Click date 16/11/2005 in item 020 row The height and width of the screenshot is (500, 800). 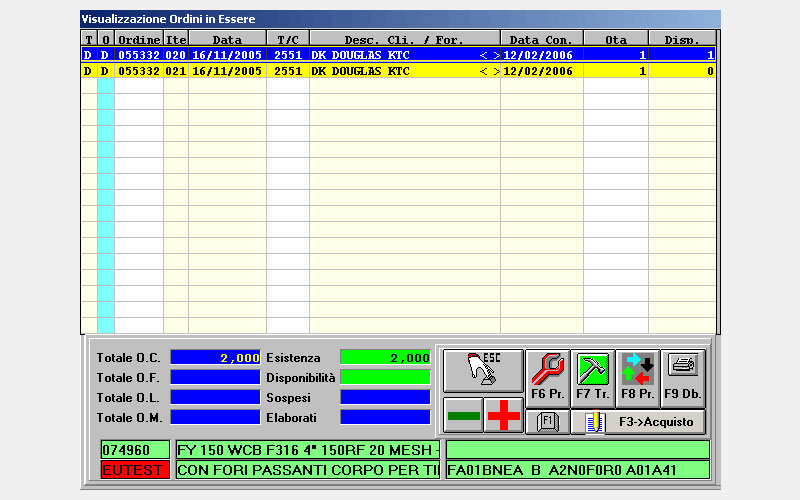(x=227, y=55)
